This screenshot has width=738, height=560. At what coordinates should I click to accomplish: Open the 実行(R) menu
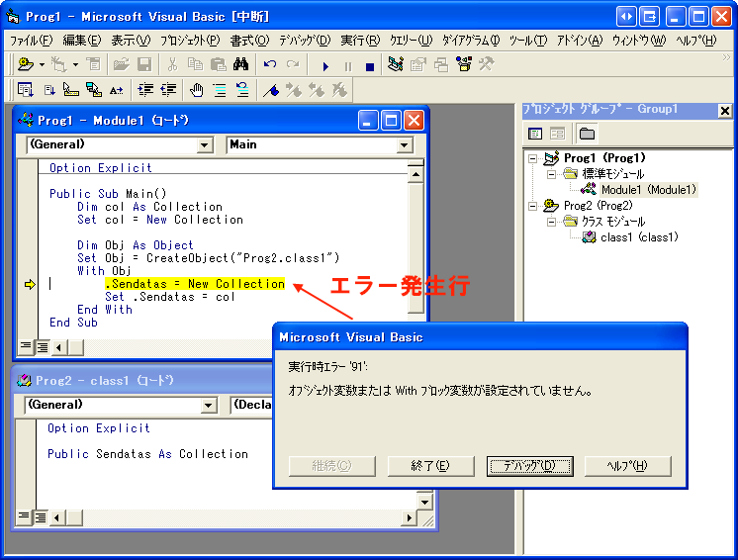(x=360, y=41)
